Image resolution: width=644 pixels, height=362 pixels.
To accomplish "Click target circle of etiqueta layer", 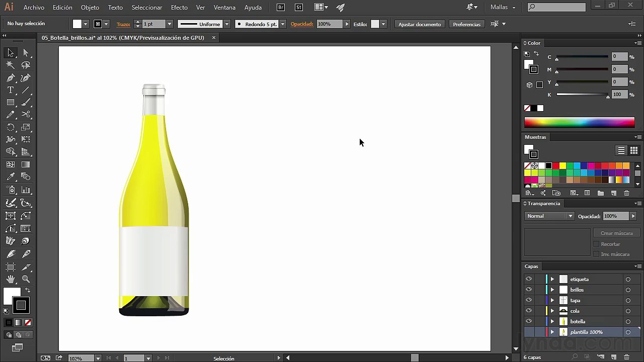I will (x=628, y=279).
